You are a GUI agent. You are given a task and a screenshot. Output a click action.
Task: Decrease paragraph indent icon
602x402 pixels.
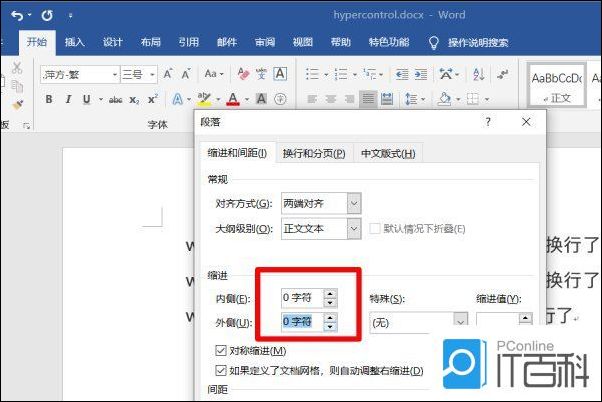[402, 74]
